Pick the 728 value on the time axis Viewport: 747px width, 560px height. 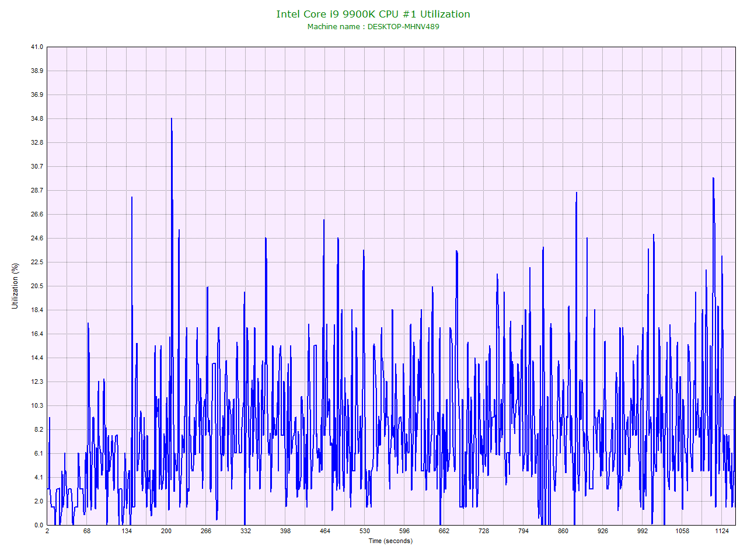(484, 531)
